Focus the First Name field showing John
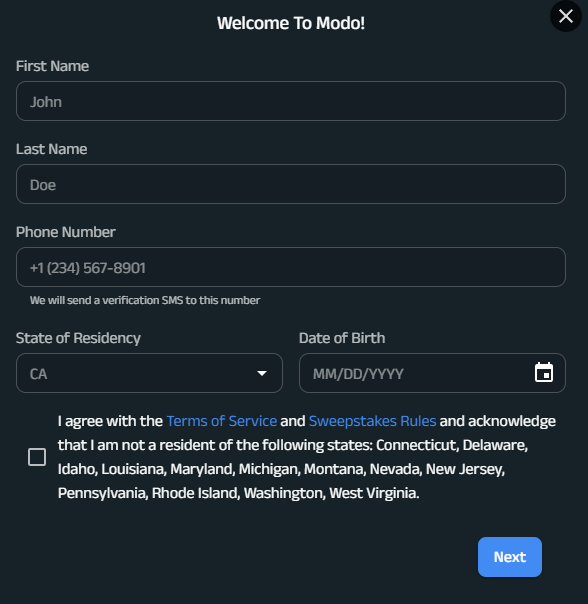 (x=291, y=101)
